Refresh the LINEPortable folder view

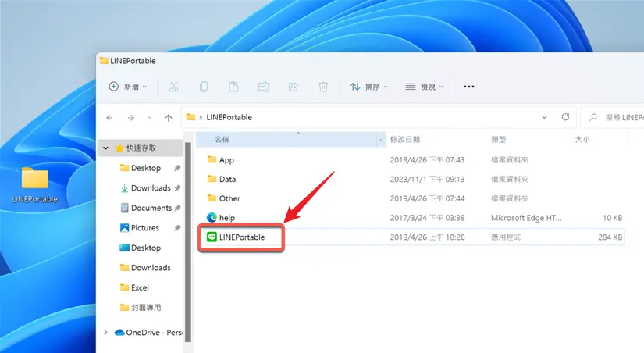(x=566, y=117)
